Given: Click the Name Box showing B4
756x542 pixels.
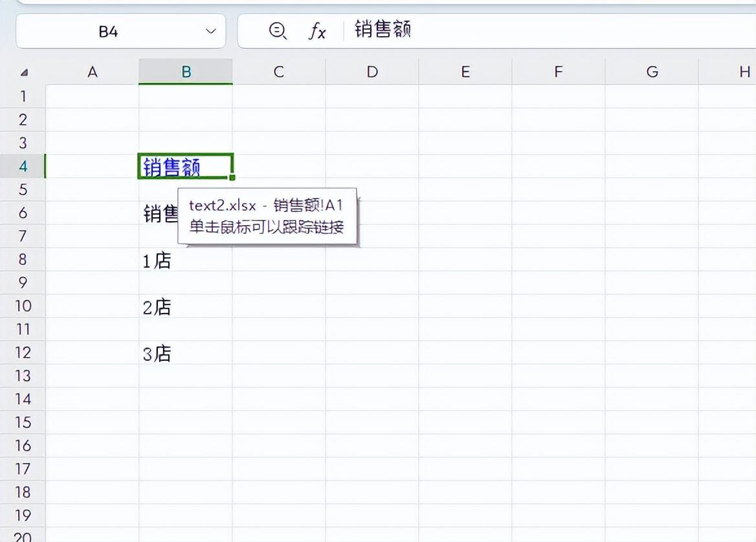Looking at the screenshot, I should click(x=120, y=31).
